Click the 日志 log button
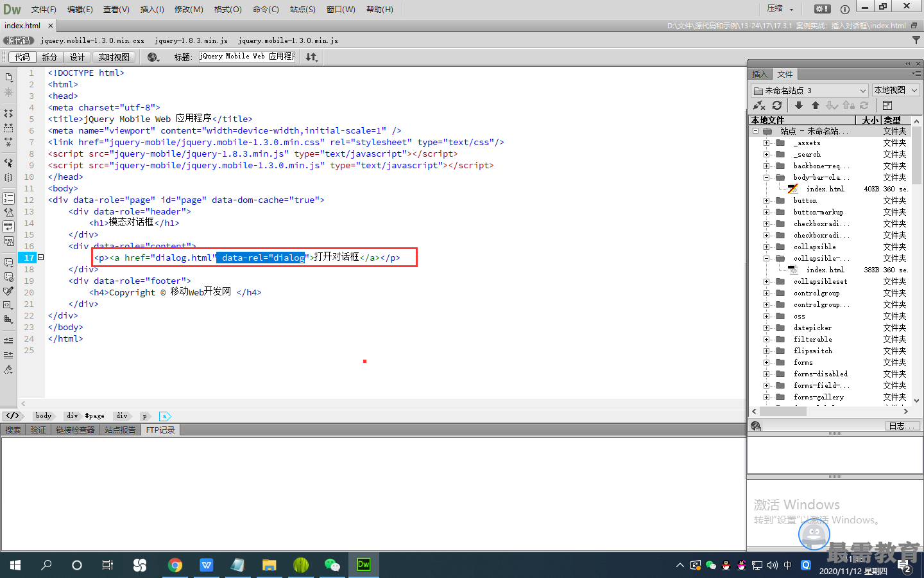 tap(902, 426)
